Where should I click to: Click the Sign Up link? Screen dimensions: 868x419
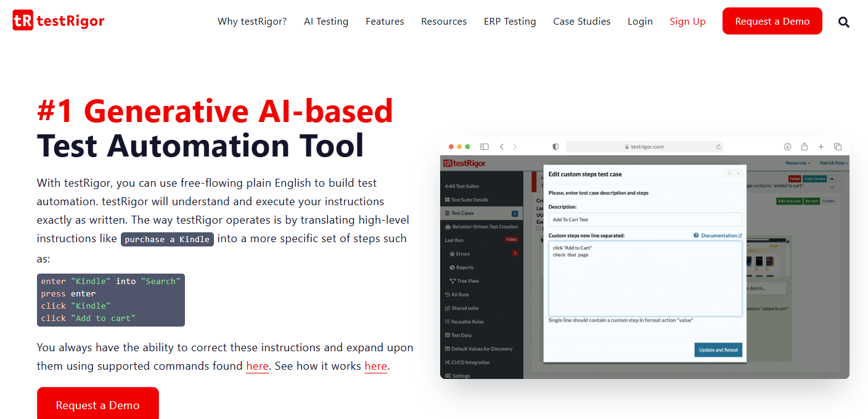point(687,22)
